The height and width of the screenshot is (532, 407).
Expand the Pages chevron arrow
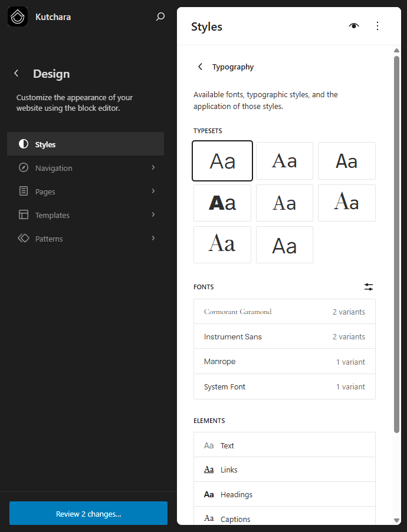pyautogui.click(x=153, y=191)
